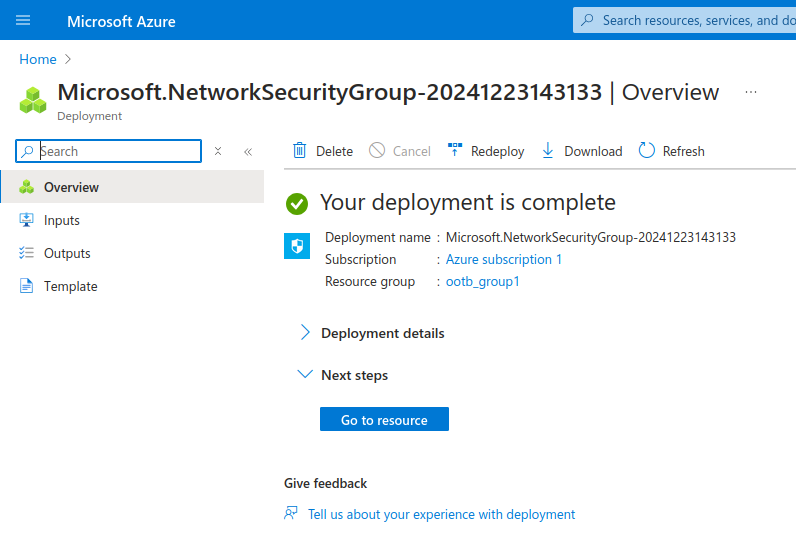Screen dimensions: 796x555
Task: Collapse sidebar with double chevron icon
Action: pyautogui.click(x=248, y=151)
